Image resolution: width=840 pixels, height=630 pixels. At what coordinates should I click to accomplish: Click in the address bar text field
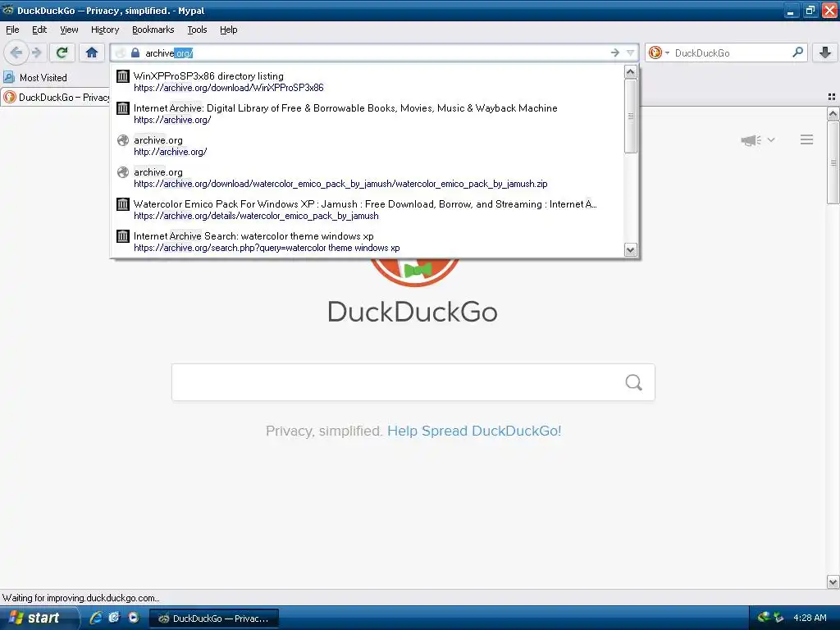tap(375, 52)
